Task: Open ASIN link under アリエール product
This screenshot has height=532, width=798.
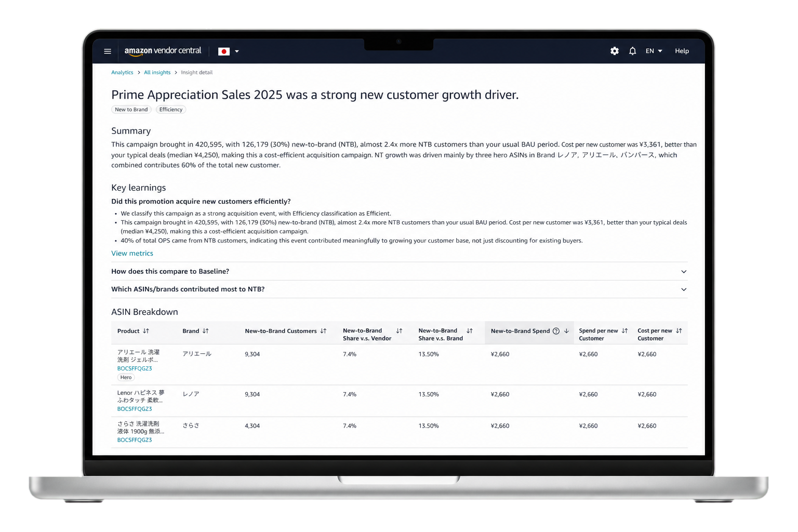Action: pyautogui.click(x=135, y=368)
